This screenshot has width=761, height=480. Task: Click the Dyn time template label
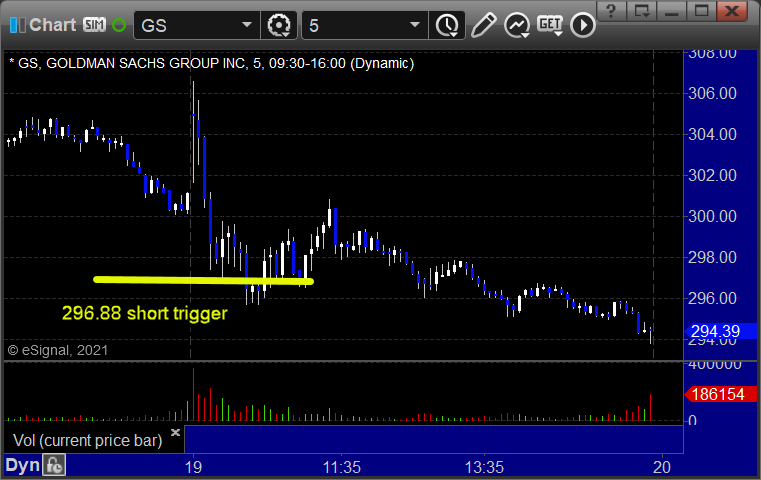point(22,465)
